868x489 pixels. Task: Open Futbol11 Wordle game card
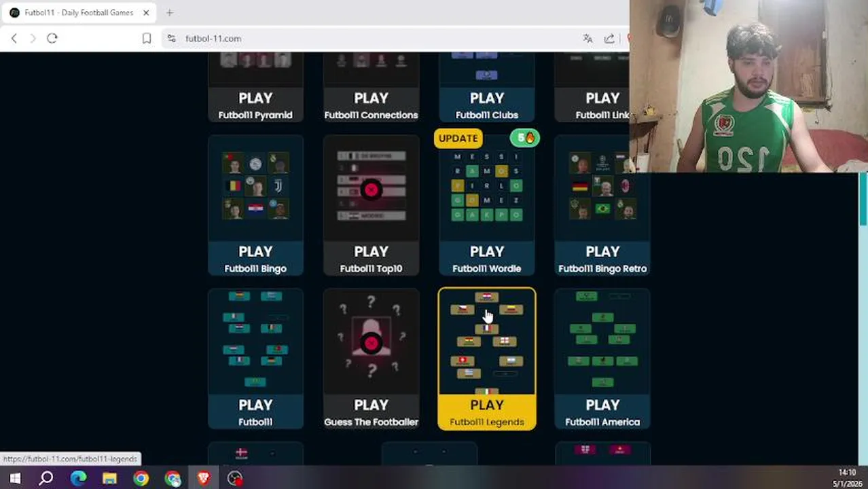point(487,205)
